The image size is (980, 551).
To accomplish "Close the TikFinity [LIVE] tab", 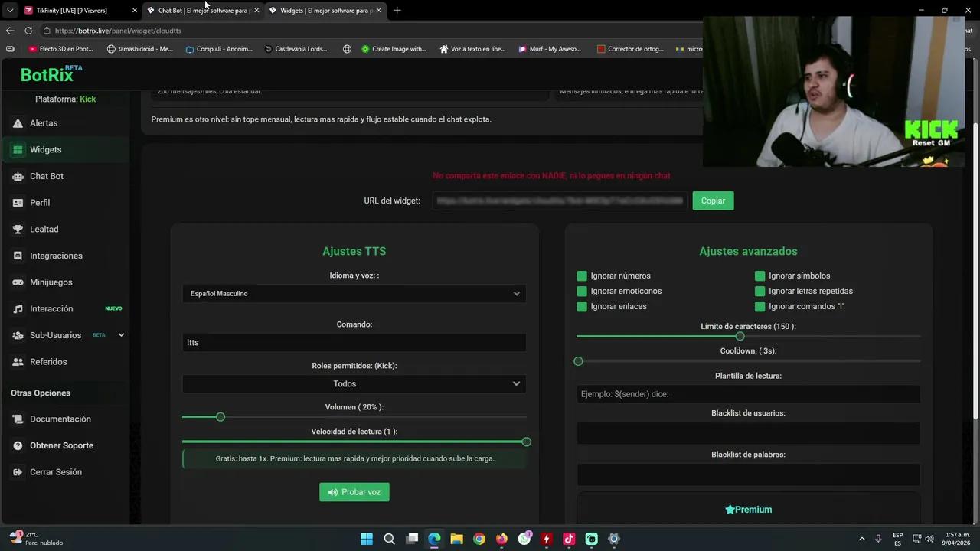I will coord(135,11).
